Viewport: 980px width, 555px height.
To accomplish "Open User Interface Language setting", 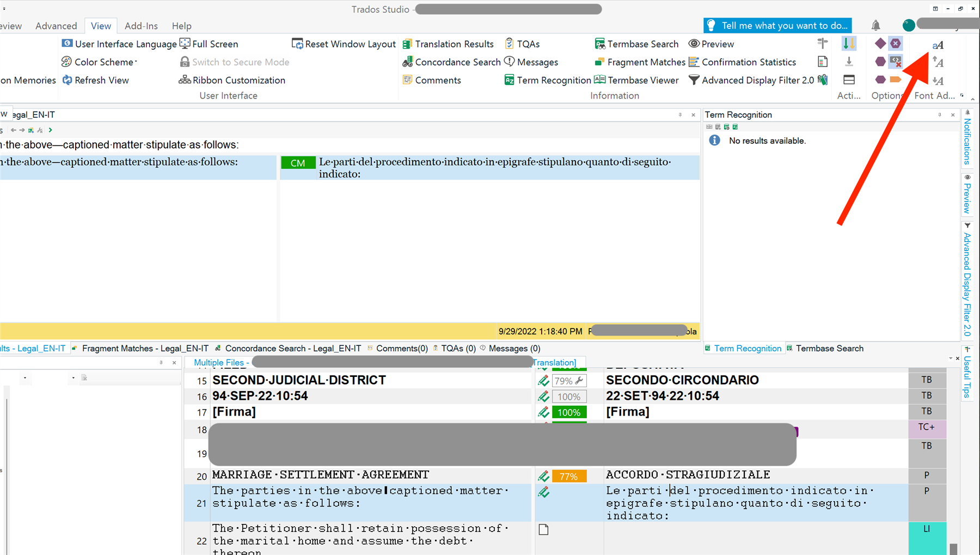I will [119, 44].
